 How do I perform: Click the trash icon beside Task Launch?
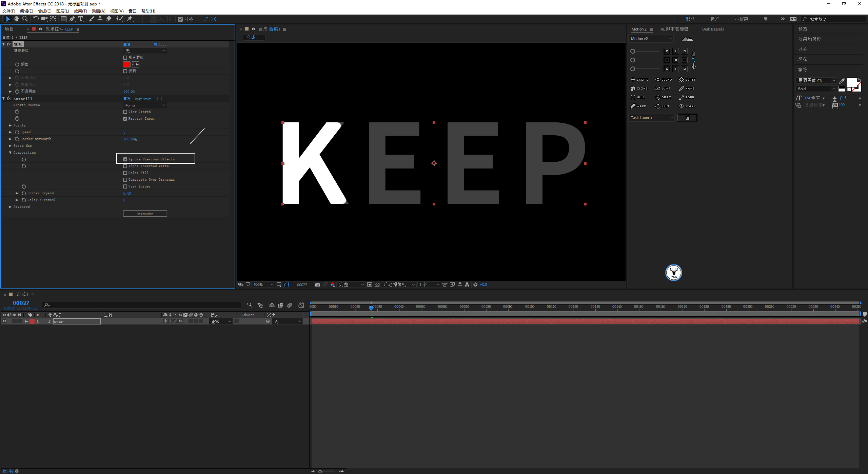(x=687, y=118)
